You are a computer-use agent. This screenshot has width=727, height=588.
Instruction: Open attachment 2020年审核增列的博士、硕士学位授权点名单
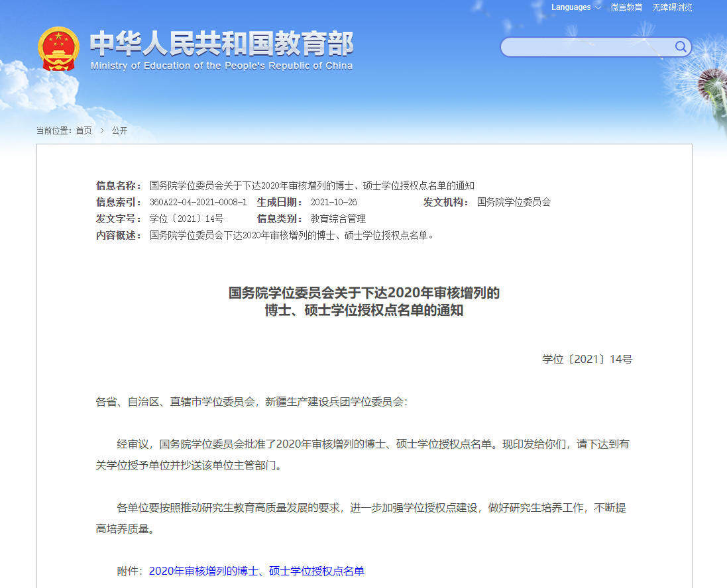point(256,571)
